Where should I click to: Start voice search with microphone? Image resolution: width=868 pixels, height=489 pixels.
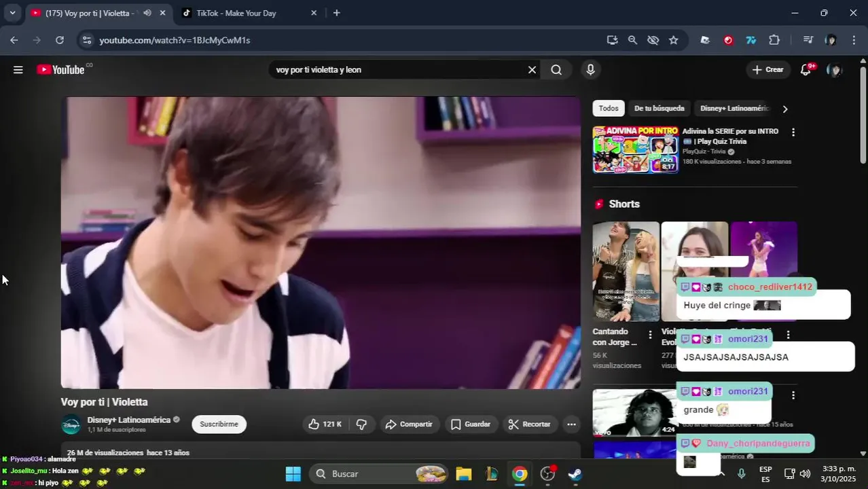pyautogui.click(x=590, y=69)
